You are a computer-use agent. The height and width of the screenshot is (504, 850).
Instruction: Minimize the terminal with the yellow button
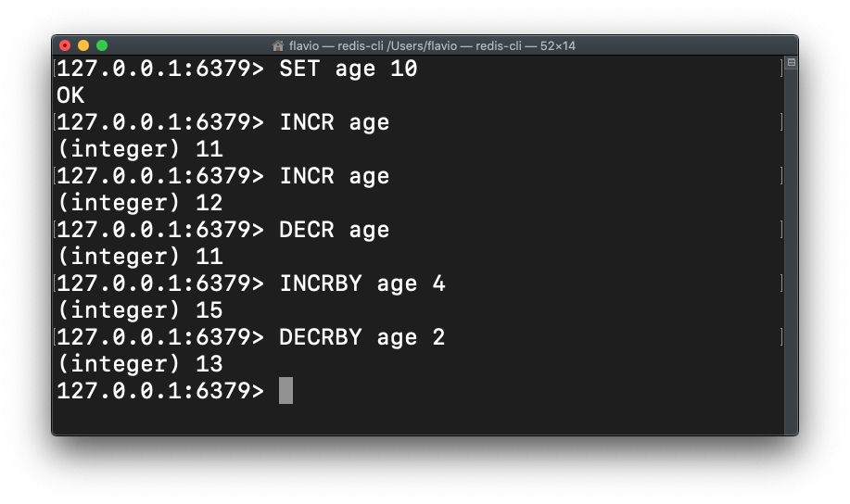83,45
